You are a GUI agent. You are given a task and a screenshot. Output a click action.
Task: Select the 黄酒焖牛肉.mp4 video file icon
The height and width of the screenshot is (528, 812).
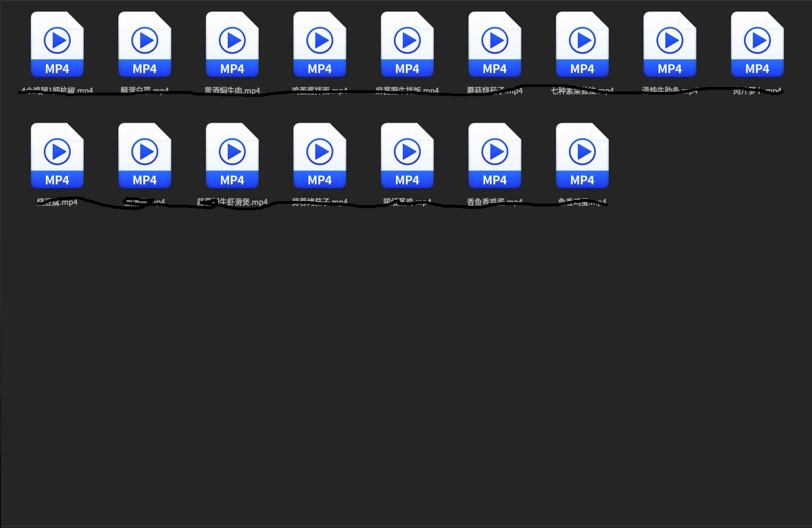pyautogui.click(x=232, y=44)
